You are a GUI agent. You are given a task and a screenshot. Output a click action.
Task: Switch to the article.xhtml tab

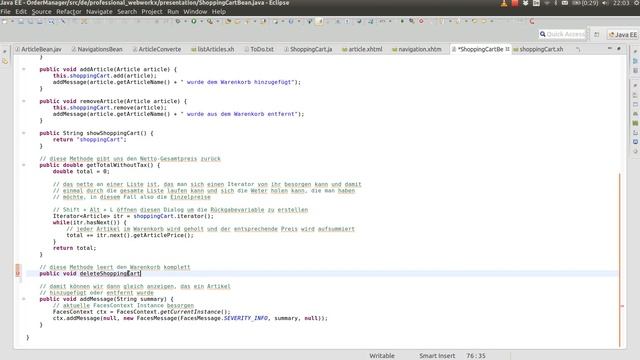362,49
